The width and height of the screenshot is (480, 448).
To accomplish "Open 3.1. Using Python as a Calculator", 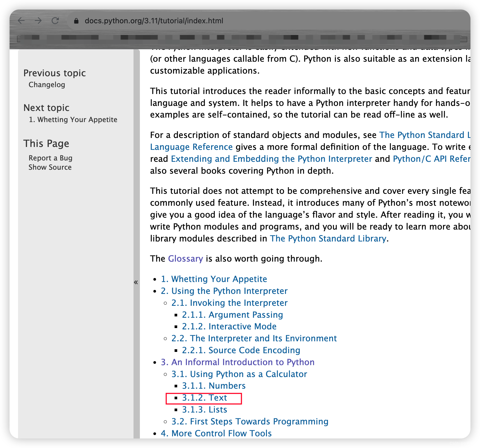I will (239, 374).
